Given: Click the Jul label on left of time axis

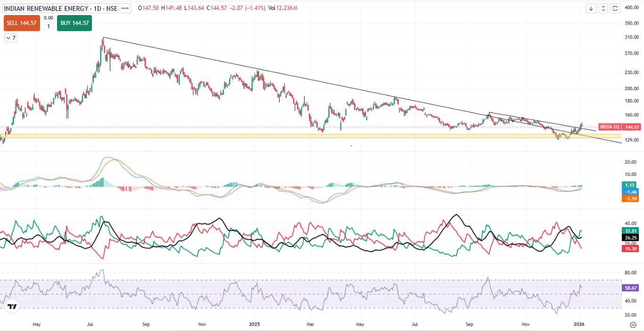Looking at the screenshot, I should (91, 324).
